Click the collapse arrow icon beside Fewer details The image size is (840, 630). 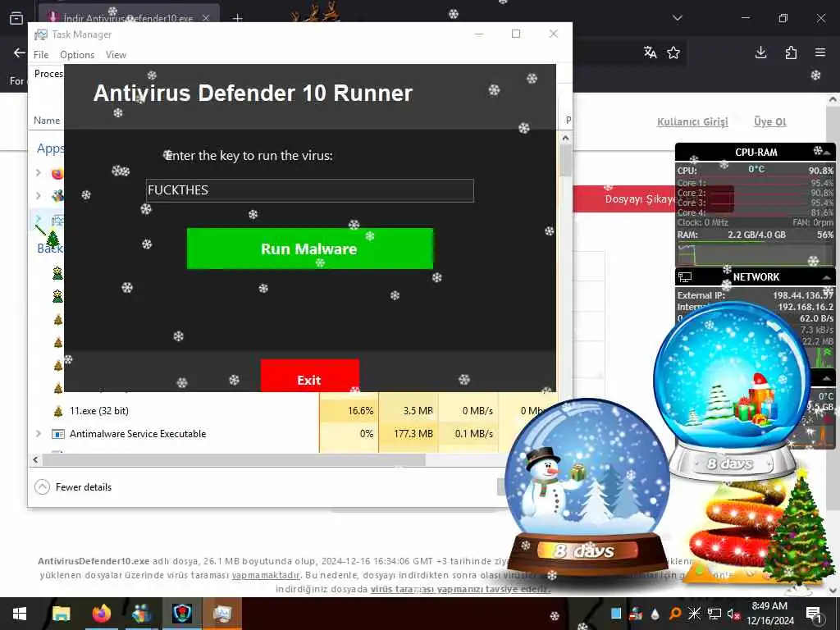pyautogui.click(x=42, y=487)
